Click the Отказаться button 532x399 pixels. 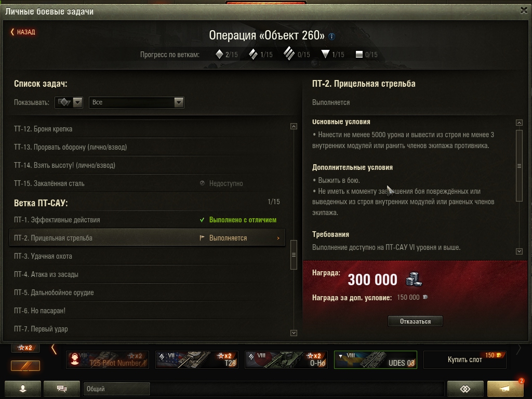coord(415,321)
